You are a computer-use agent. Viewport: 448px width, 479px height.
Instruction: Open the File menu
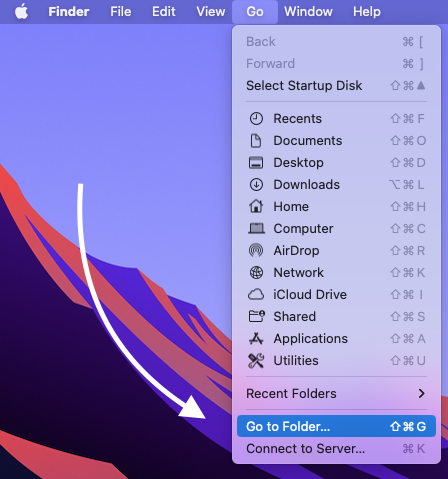(121, 12)
